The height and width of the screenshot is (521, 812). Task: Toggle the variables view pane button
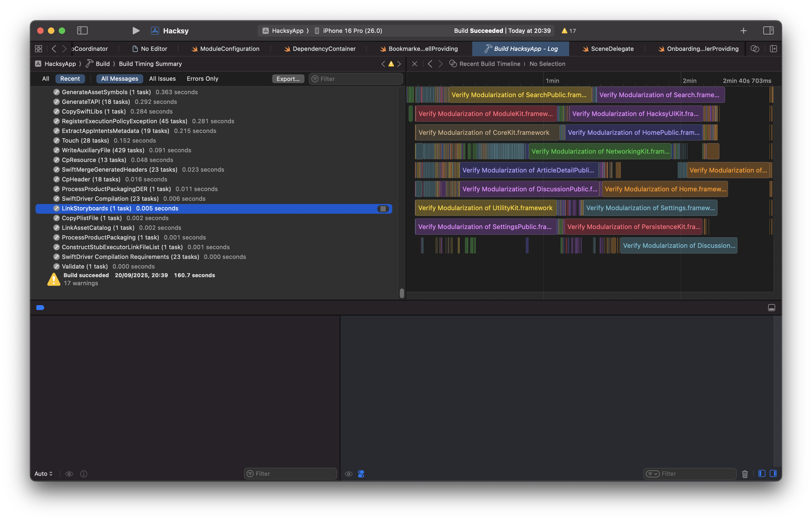(762, 474)
